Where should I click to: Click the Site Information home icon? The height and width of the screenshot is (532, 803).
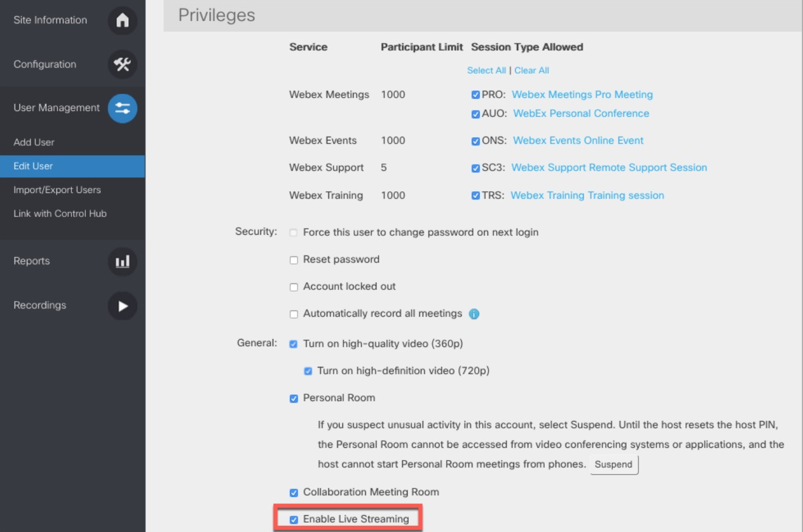pos(122,20)
